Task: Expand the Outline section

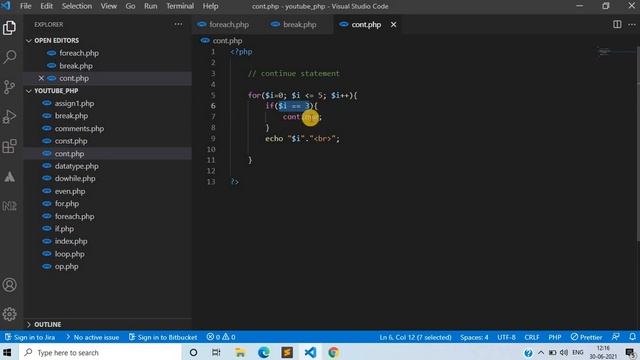Action: click(x=29, y=324)
